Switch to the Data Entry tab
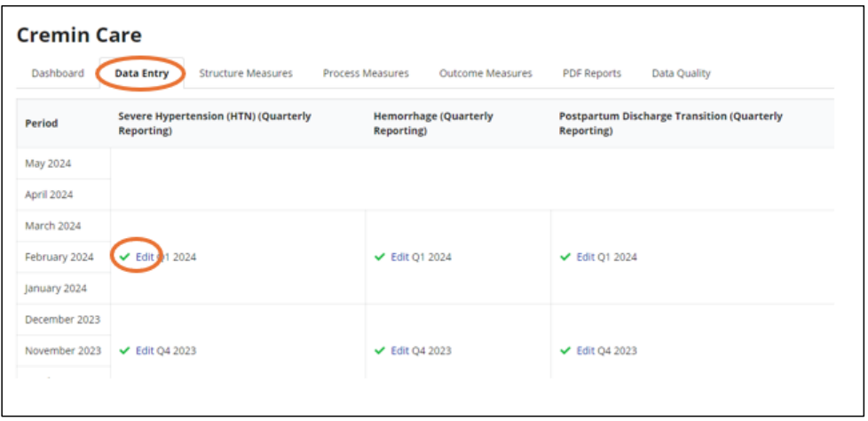Screen dimensions: 868x421 [141, 74]
